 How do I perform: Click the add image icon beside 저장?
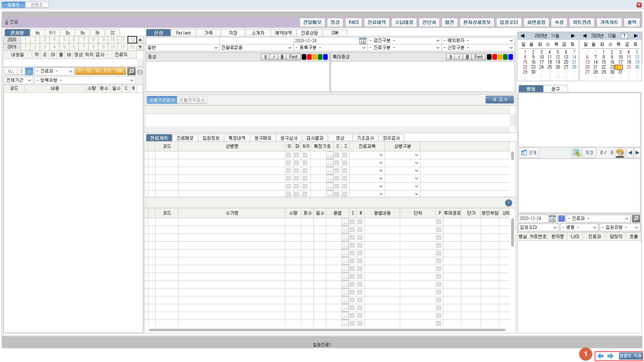[x=576, y=153]
